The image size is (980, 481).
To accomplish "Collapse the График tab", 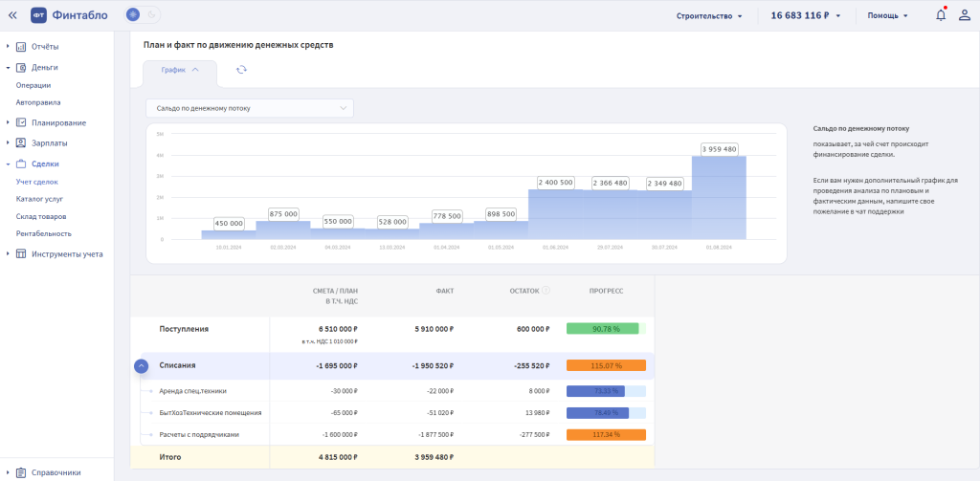I will click(180, 71).
